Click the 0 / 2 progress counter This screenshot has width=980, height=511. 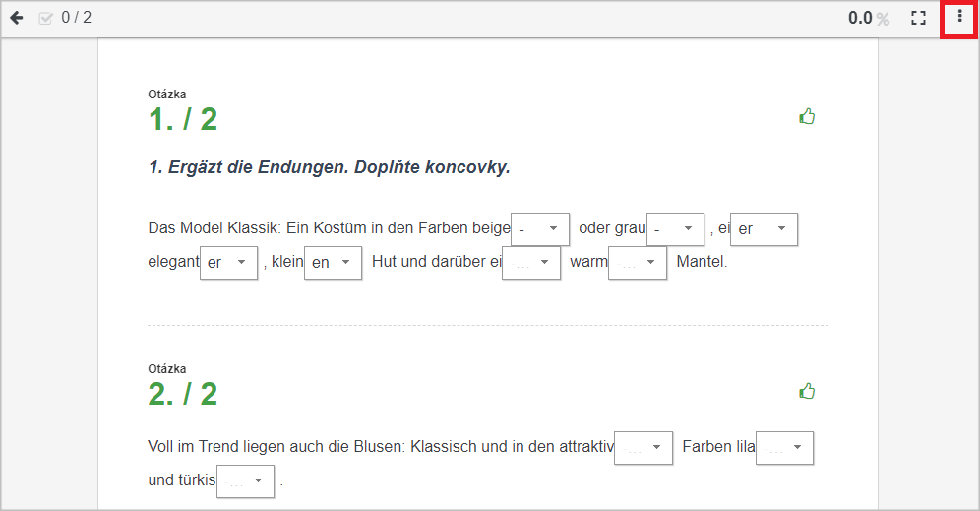pos(76,18)
